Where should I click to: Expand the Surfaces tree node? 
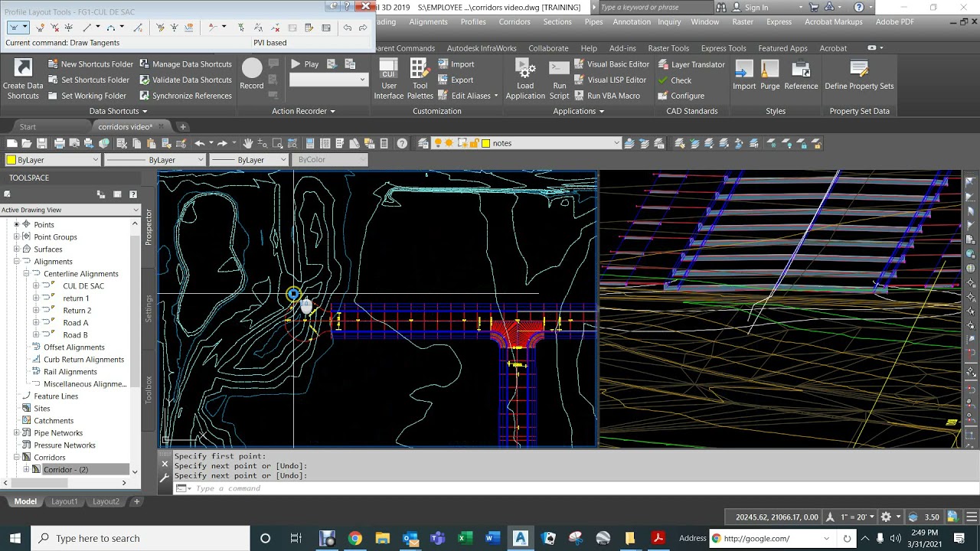[16, 249]
